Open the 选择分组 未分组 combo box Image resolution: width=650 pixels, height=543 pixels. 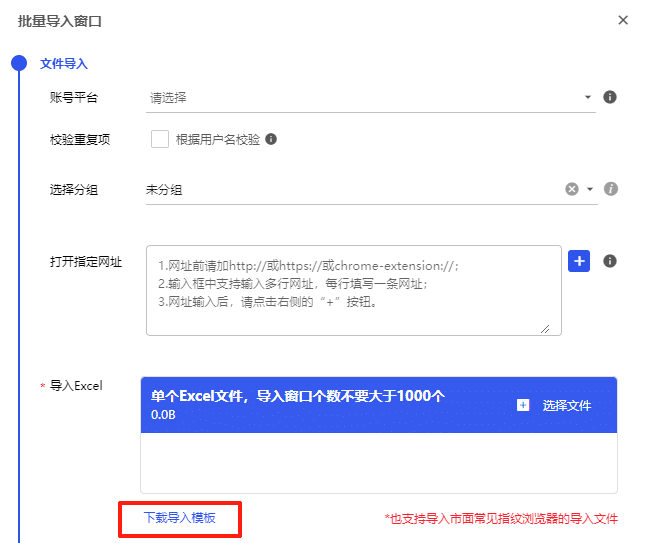371,190
